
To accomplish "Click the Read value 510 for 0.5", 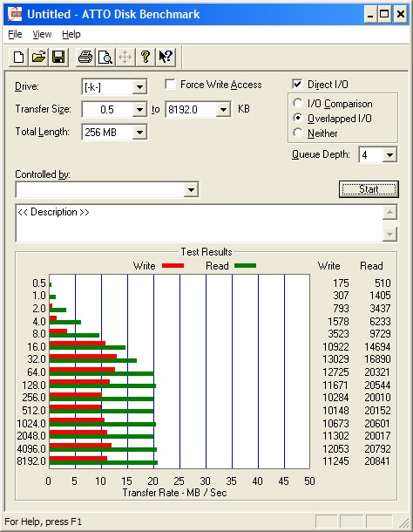I will [383, 283].
